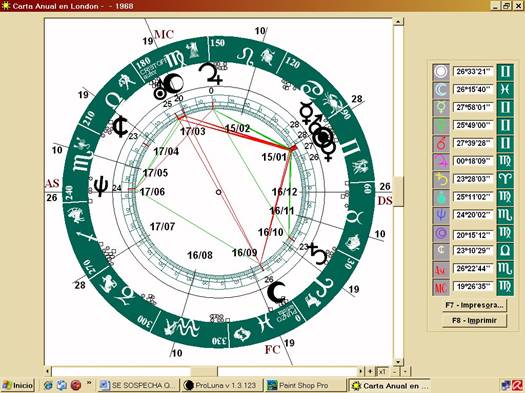Click F8 - Imprimir button
The height and width of the screenshot is (393, 525).
tap(474, 321)
